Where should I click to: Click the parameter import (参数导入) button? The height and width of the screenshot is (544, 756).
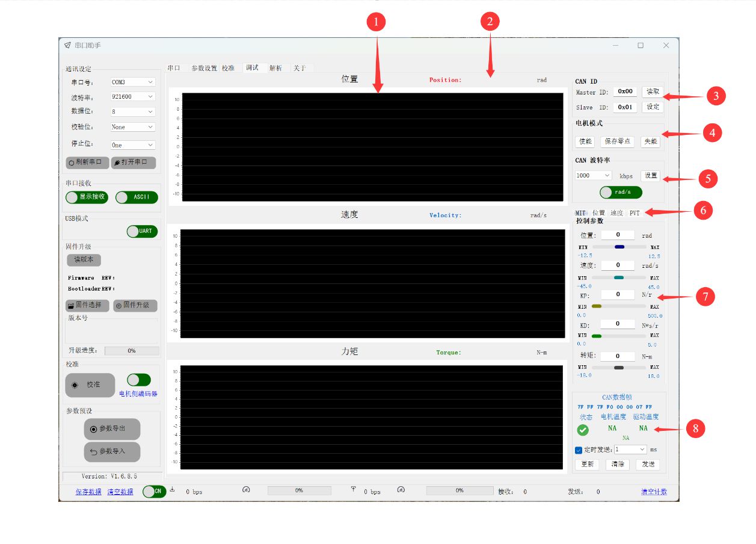(x=112, y=451)
